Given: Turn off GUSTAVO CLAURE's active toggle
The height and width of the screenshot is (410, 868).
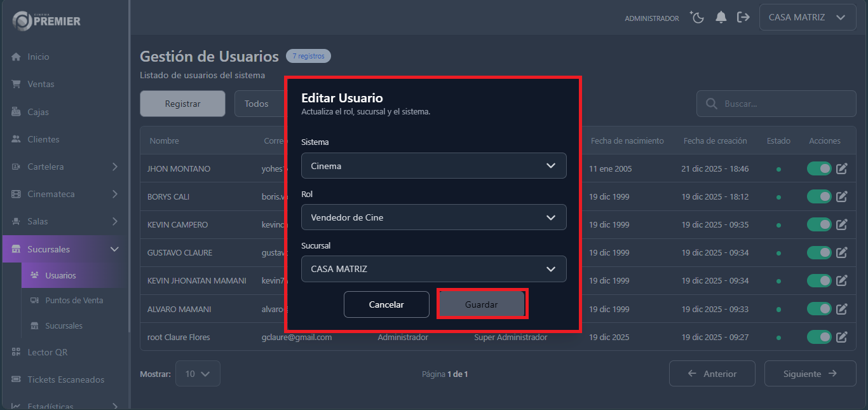Looking at the screenshot, I should [x=818, y=252].
